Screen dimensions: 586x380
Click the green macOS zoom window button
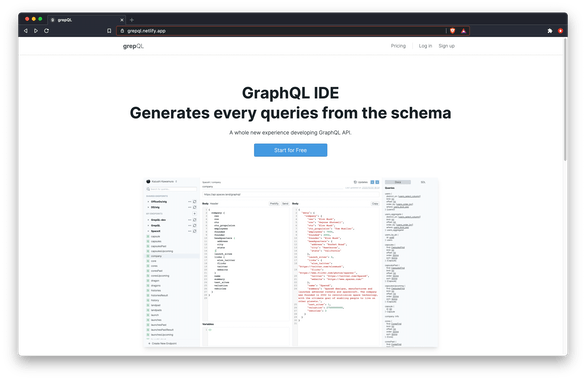[x=40, y=19]
